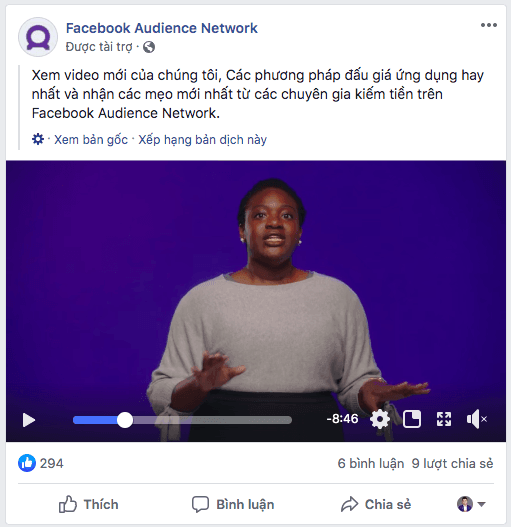
Task: View the 9 lượt chia sẻ shares
Action: pos(452,463)
